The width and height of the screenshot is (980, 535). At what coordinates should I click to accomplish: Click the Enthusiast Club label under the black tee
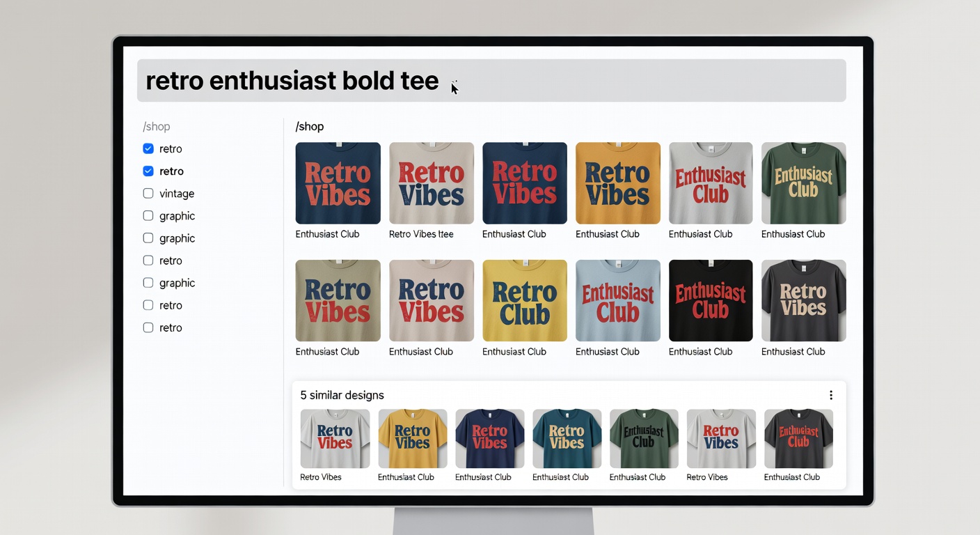(700, 352)
